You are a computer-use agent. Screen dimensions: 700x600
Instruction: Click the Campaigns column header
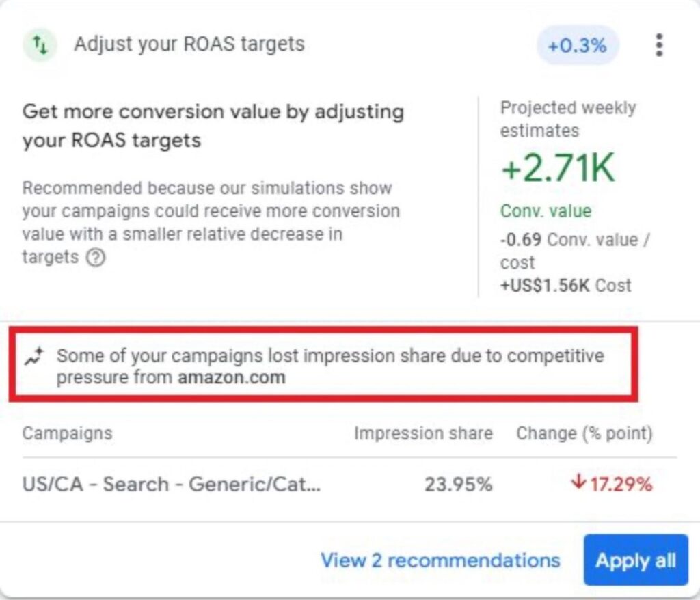tap(68, 433)
